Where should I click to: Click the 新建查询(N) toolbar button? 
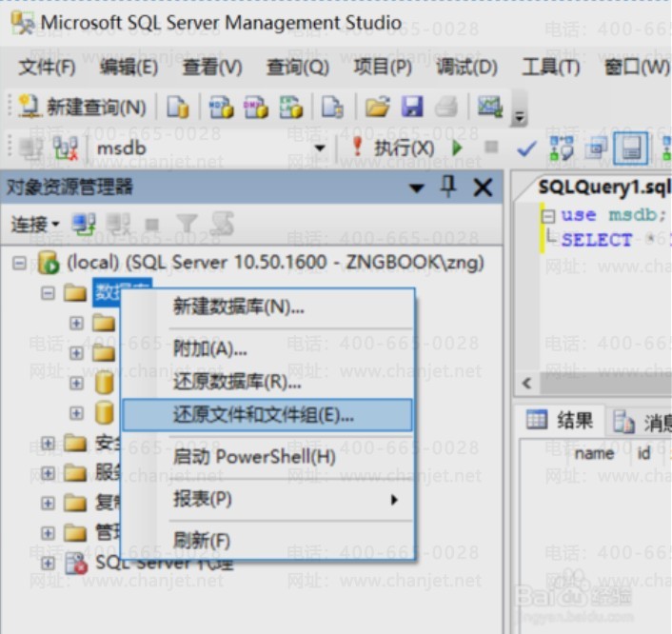[82, 107]
